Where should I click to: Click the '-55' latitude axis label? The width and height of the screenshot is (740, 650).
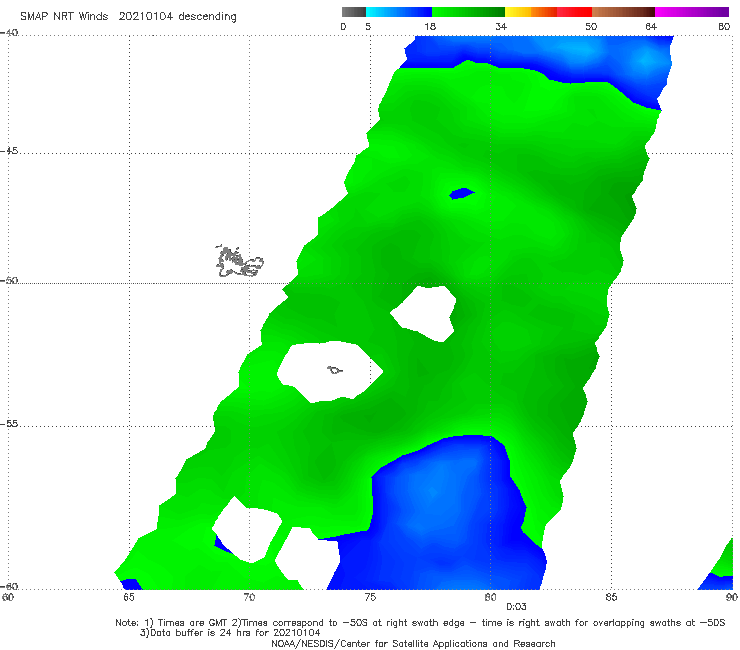9,424
